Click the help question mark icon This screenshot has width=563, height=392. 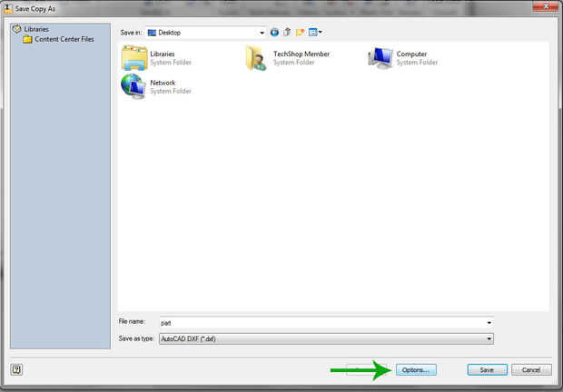click(16, 369)
